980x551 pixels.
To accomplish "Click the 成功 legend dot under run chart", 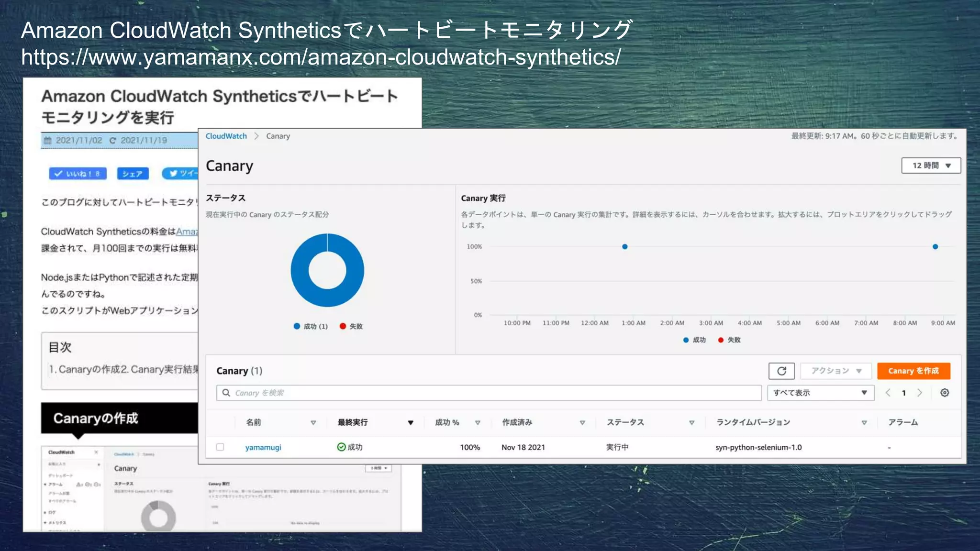I will point(686,340).
